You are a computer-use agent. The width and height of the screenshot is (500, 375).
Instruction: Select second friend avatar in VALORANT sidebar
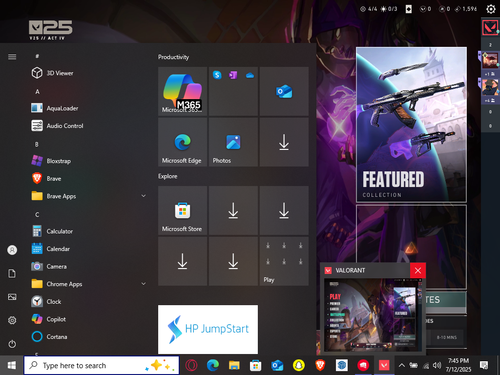coord(490,87)
